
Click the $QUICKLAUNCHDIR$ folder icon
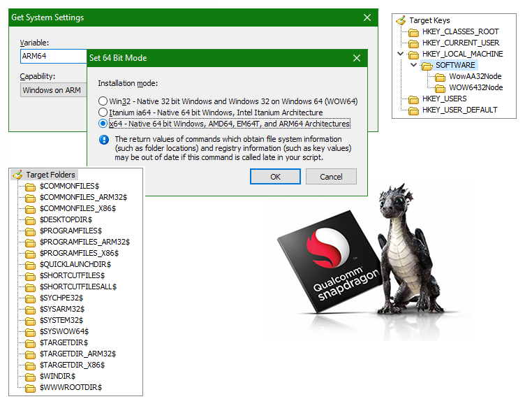pyautogui.click(x=30, y=265)
